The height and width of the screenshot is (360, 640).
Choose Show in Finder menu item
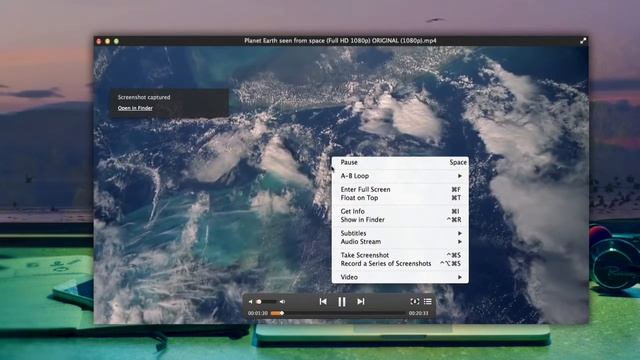[400, 220]
